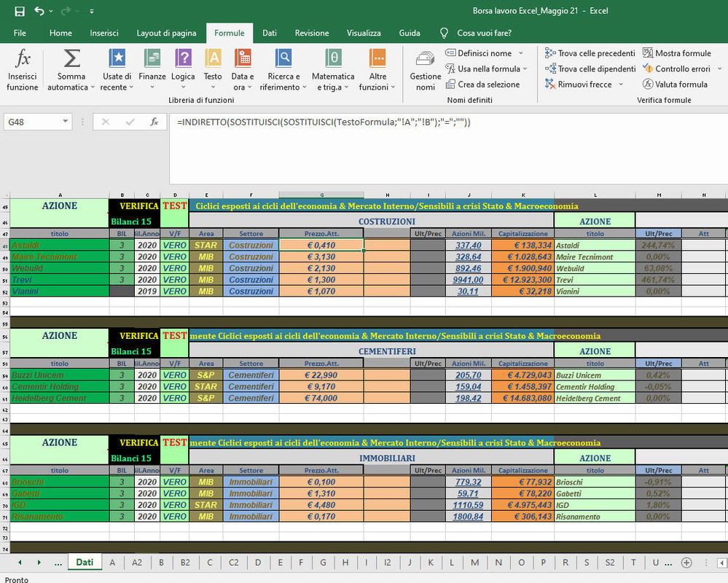
Task: Open the Somma automatica sigma icon
Action: pyautogui.click(x=71, y=60)
